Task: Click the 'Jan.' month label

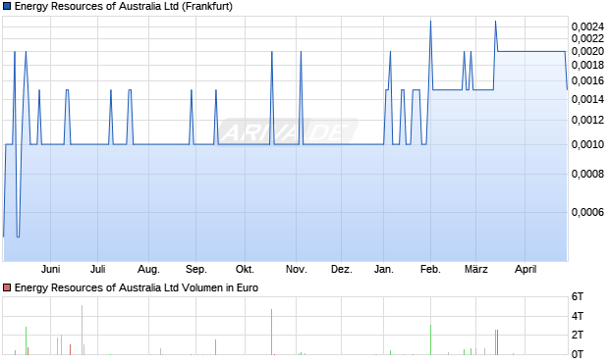Action: pyautogui.click(x=384, y=269)
